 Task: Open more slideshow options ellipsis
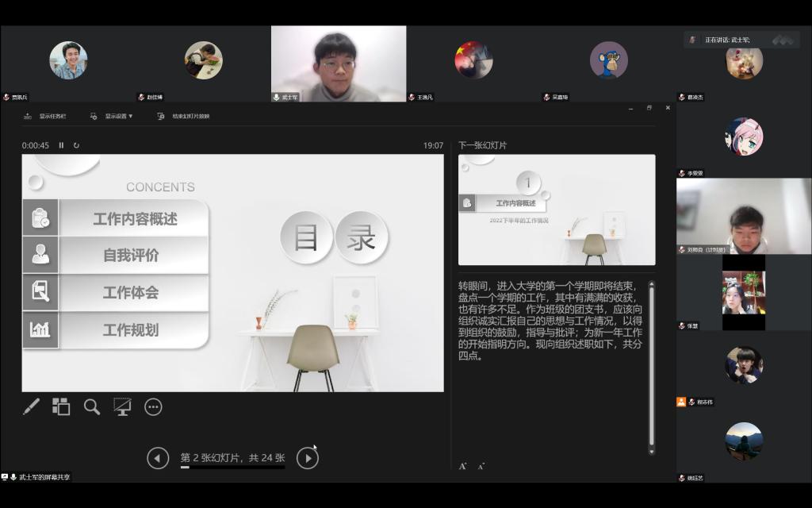click(153, 407)
